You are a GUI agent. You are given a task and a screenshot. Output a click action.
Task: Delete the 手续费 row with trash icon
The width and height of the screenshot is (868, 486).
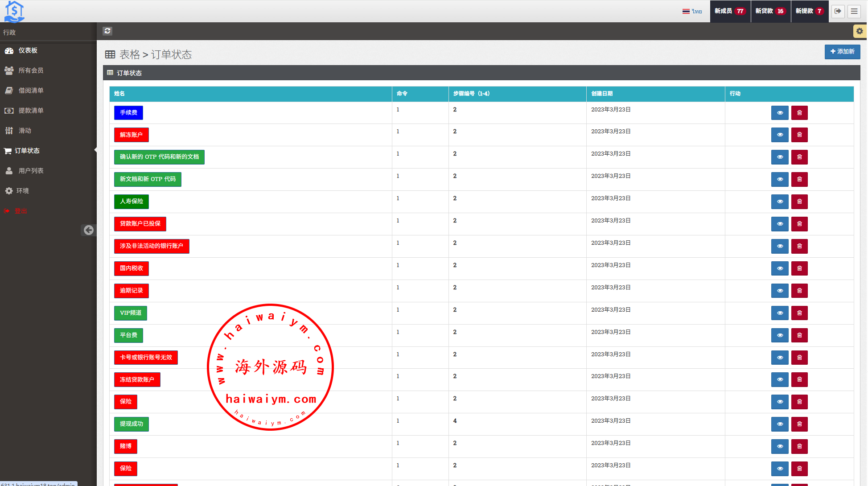coord(799,113)
